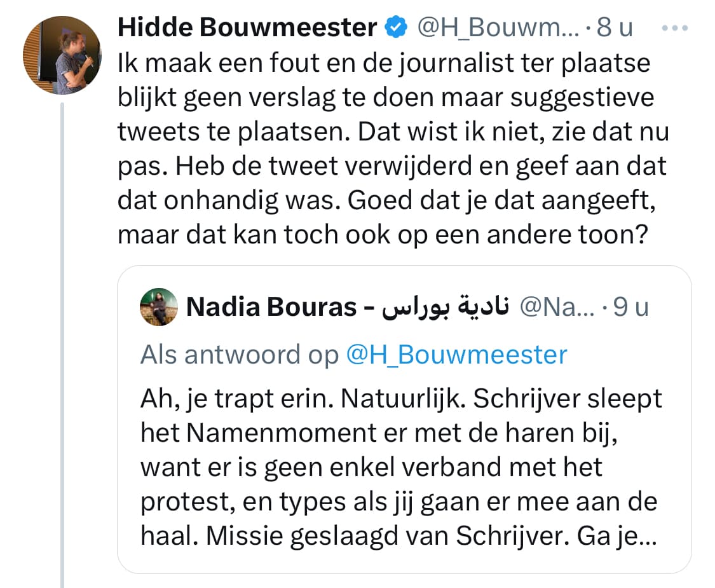This screenshot has width=715, height=588.
Task: Click 'Heb de tweet verwijderd' text line
Action: [323, 166]
